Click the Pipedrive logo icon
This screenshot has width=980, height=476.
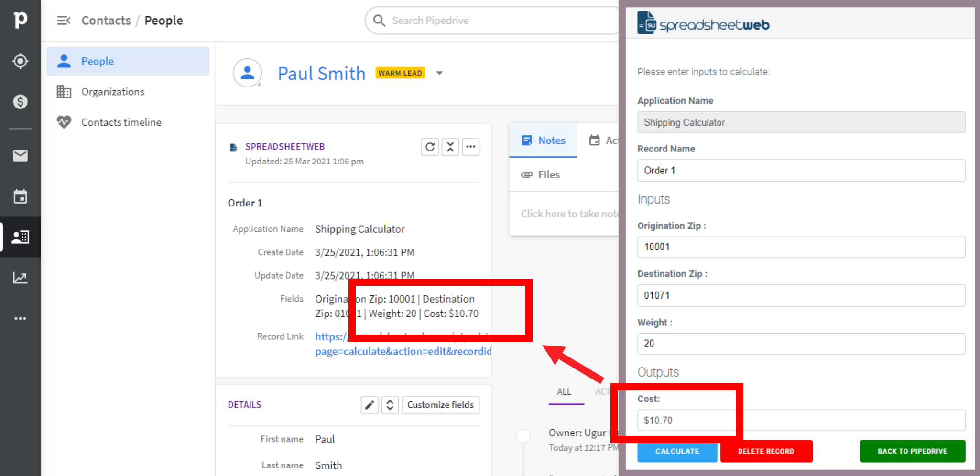[x=20, y=20]
